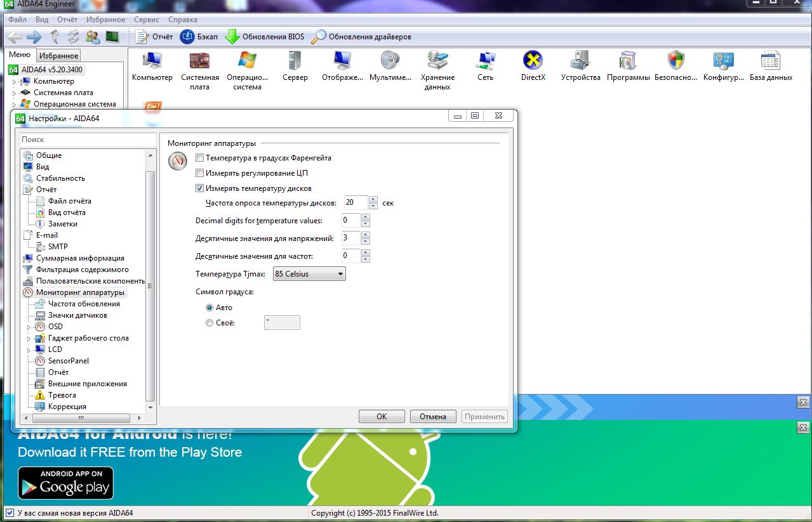Select Стабильность in settings tree
812x522 pixels.
tap(60, 178)
